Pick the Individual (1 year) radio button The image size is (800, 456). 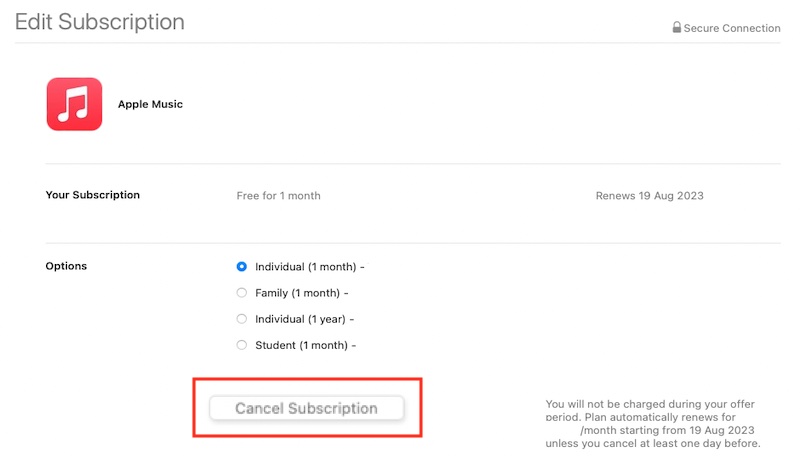(x=241, y=319)
